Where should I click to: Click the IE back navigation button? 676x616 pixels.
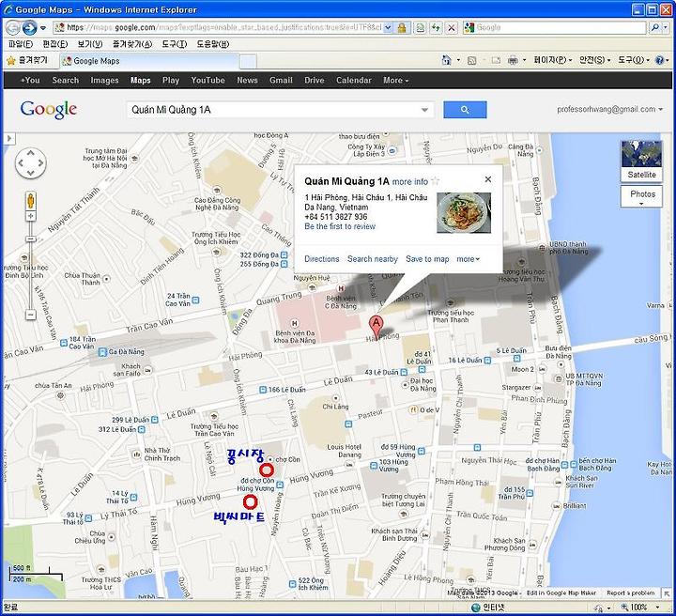[12, 27]
